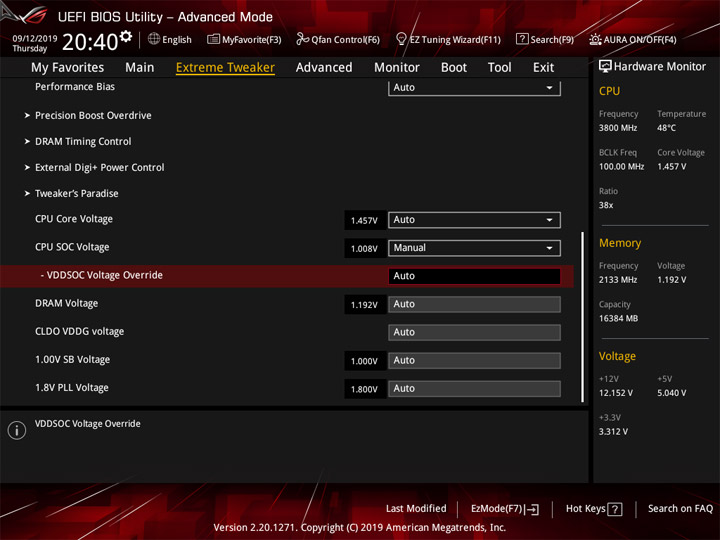The height and width of the screenshot is (540, 720).
Task: Select the CPU SOC Voltage row label
Action: tap(72, 247)
